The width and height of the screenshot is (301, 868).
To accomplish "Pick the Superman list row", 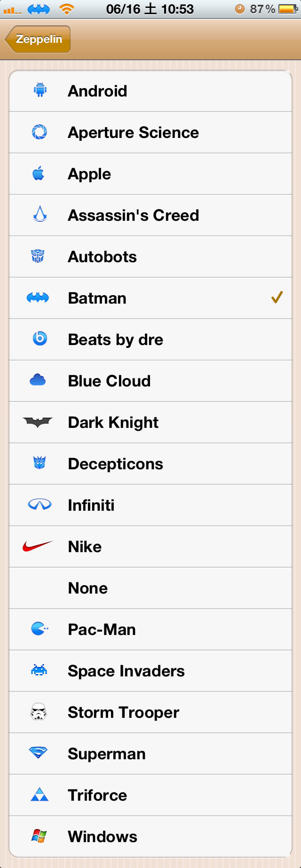I will 150,754.
